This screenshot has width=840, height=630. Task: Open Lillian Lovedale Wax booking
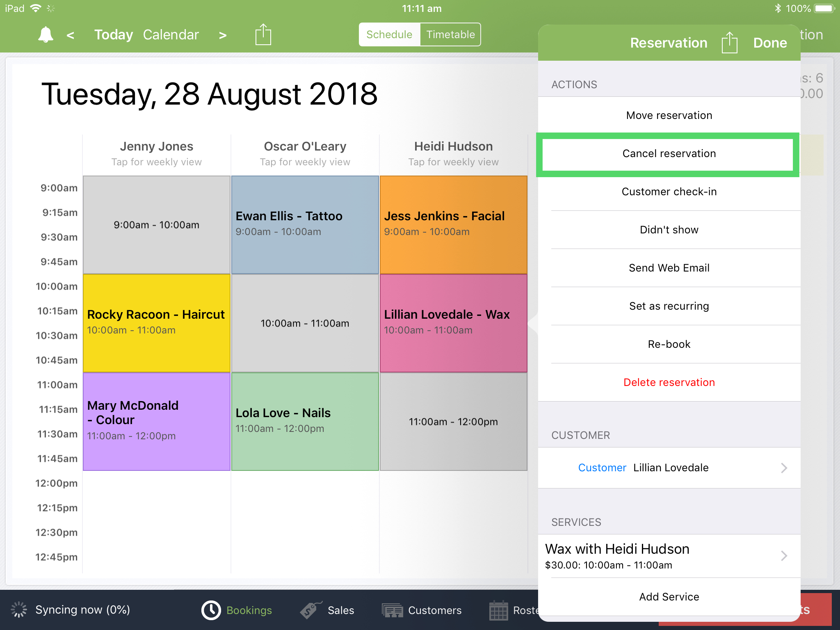pyautogui.click(x=453, y=323)
